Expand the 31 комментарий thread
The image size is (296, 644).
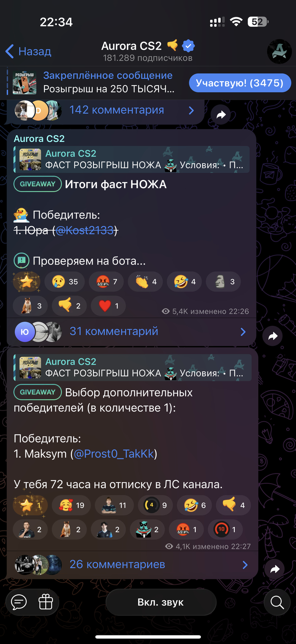131,331
